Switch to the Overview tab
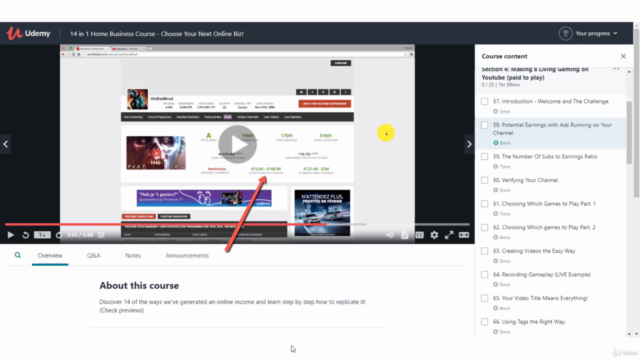The height and width of the screenshot is (360, 640). pos(50,256)
